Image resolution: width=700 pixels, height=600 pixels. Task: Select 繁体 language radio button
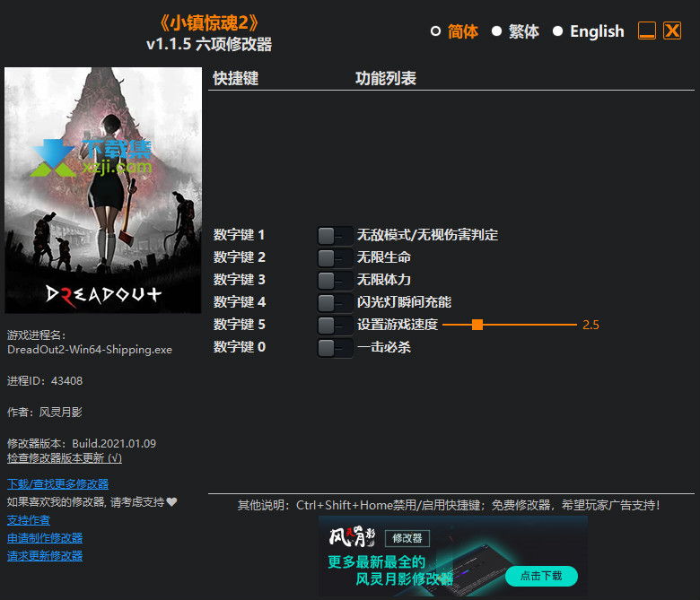pos(496,31)
